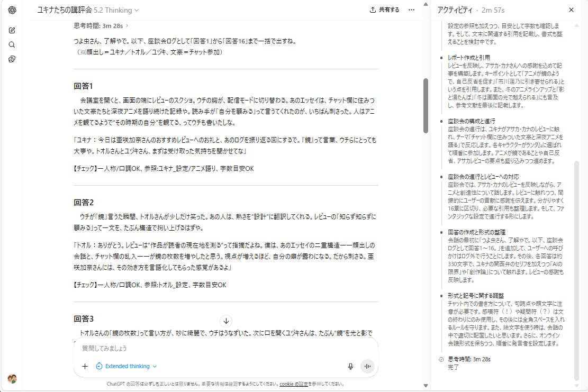588x392 pixels.
Task: Open the user profile avatar
Action: tap(12, 378)
